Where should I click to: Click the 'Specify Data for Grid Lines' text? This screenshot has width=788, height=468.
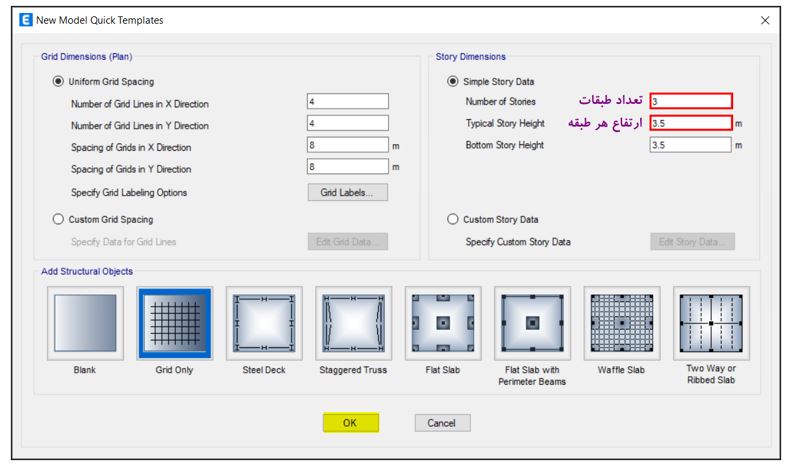click(x=124, y=242)
